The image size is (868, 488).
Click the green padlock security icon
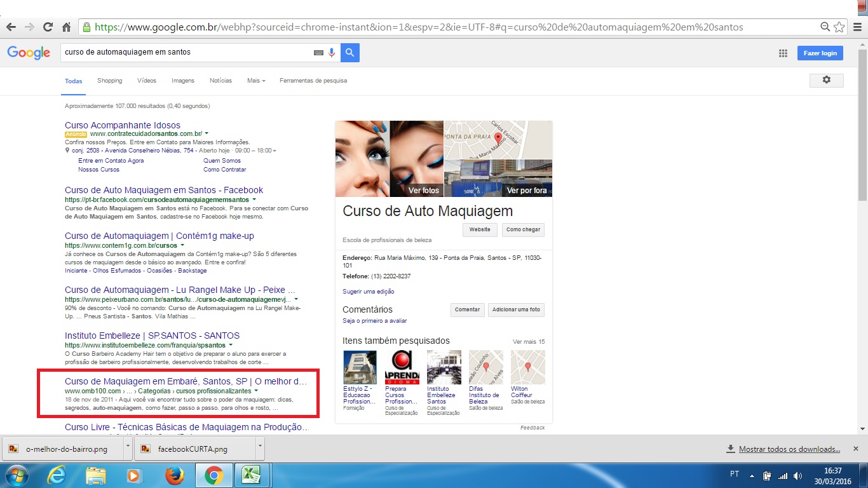coord(86,27)
